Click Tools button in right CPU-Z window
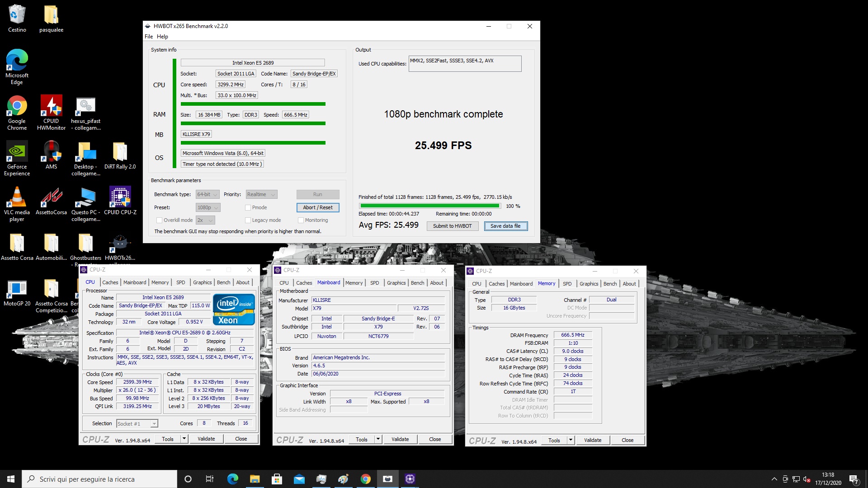 click(554, 440)
